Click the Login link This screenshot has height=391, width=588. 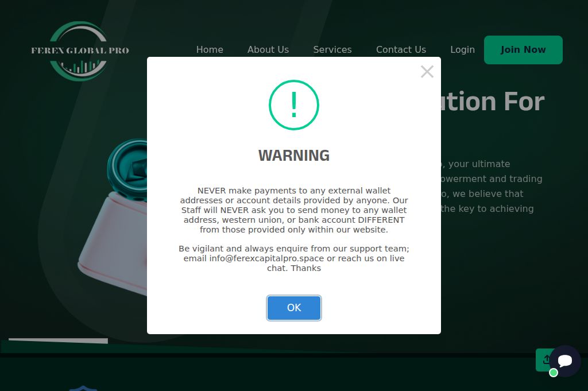tap(462, 49)
